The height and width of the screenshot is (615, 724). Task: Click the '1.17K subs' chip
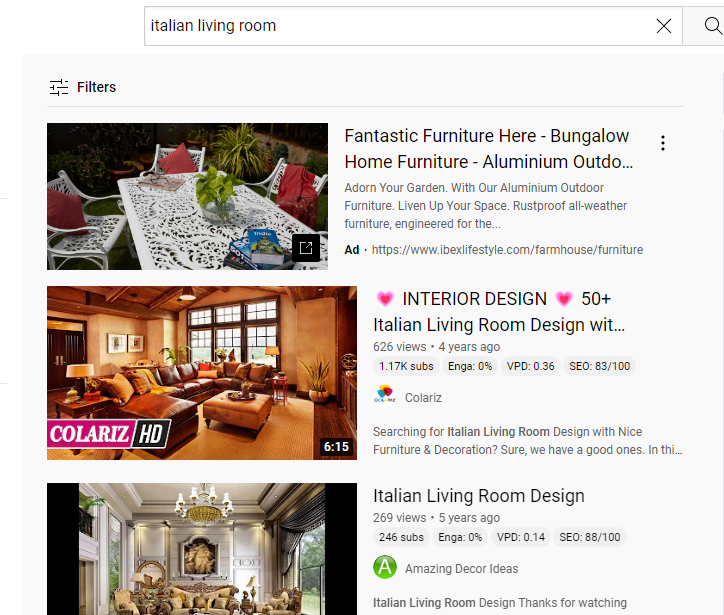click(x=406, y=366)
